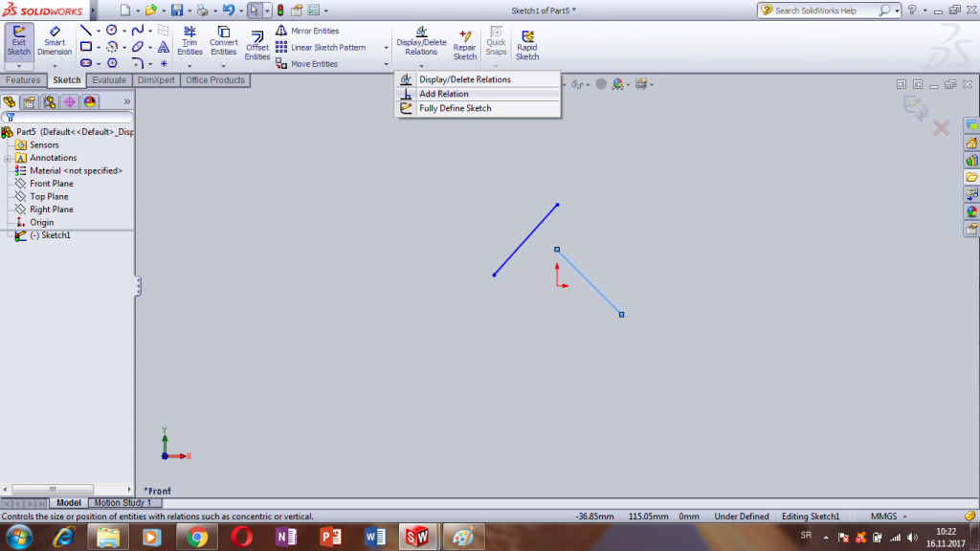Open the PropertyManager tab
The height and width of the screenshot is (551, 980).
coord(30,101)
